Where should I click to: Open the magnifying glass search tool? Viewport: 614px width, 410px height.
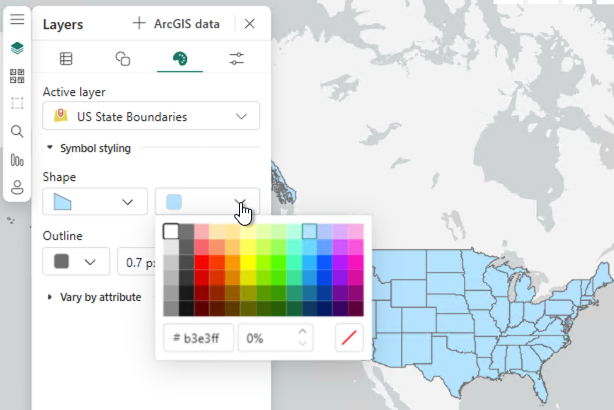17,131
